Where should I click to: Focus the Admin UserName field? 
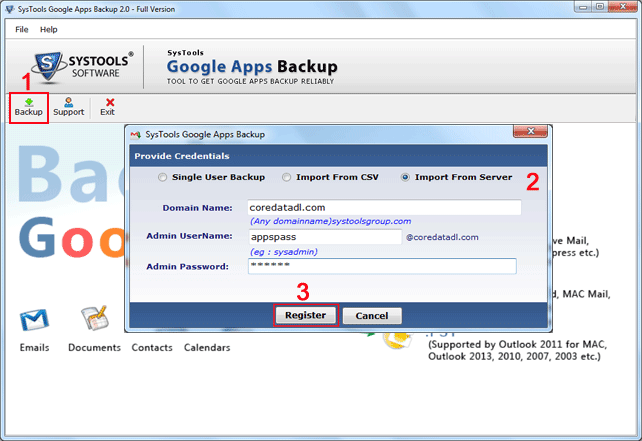click(x=325, y=237)
